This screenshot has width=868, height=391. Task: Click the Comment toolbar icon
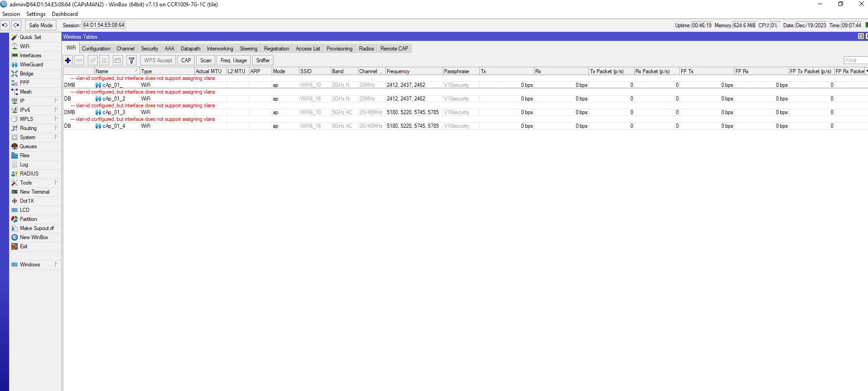pos(118,60)
